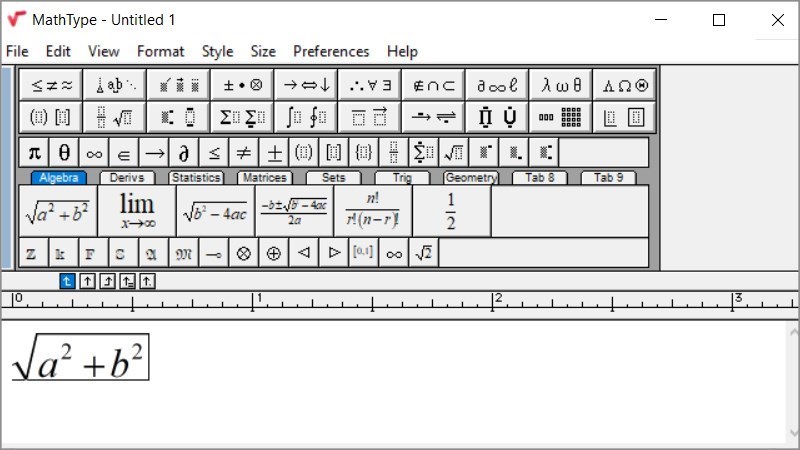The width and height of the screenshot is (800, 450).
Task: Open the spaces and ellipses palette
Action: point(115,85)
